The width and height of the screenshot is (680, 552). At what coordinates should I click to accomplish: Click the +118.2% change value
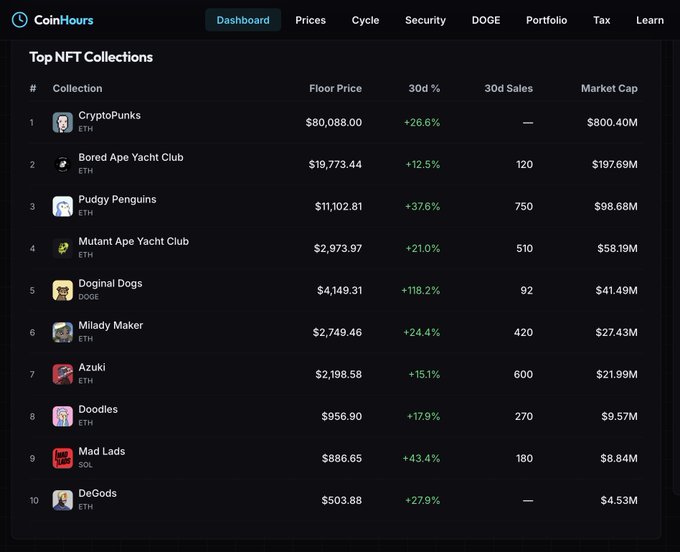(421, 291)
